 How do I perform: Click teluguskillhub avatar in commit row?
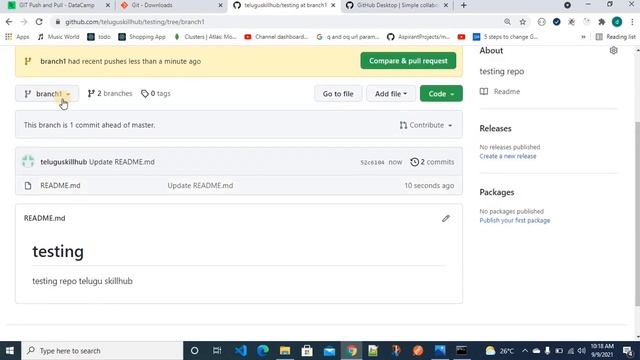(x=28, y=162)
